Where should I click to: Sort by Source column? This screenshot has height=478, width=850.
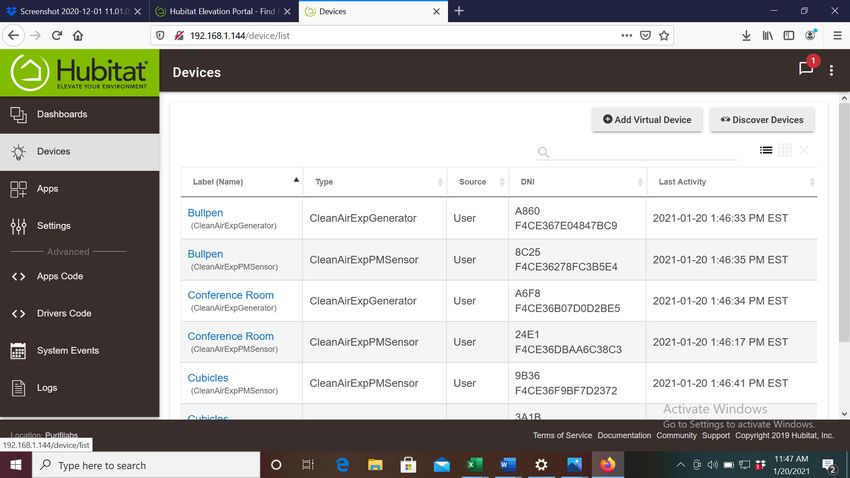click(478, 182)
